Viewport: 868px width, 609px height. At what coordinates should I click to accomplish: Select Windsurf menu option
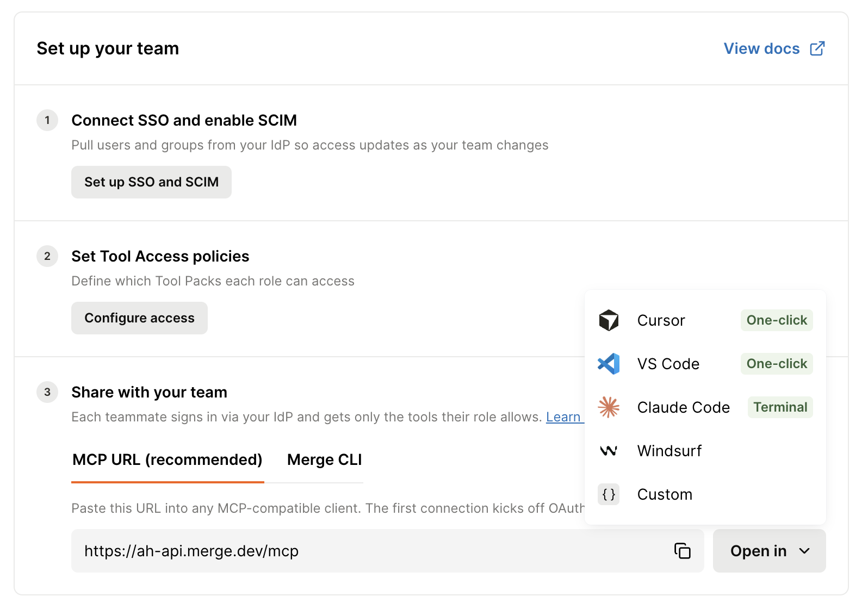705,451
